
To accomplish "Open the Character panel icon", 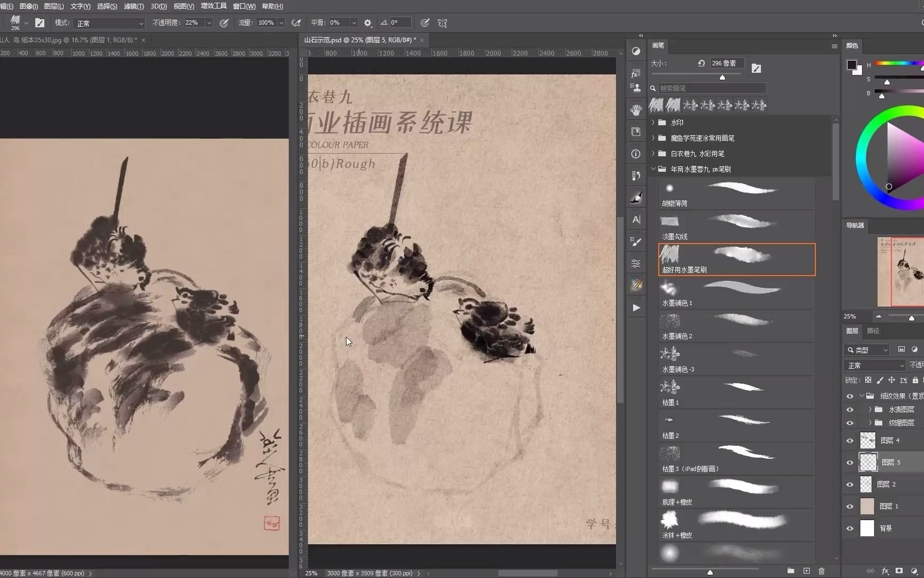I will (x=636, y=219).
